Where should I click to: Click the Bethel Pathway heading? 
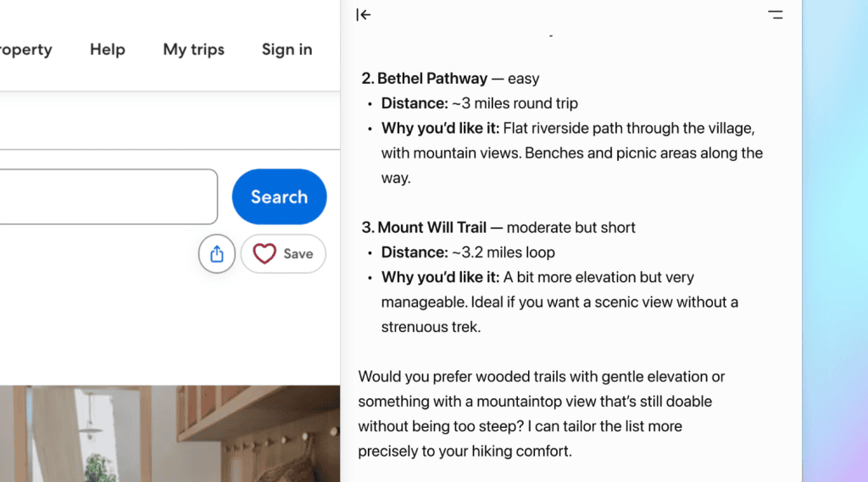click(x=431, y=79)
